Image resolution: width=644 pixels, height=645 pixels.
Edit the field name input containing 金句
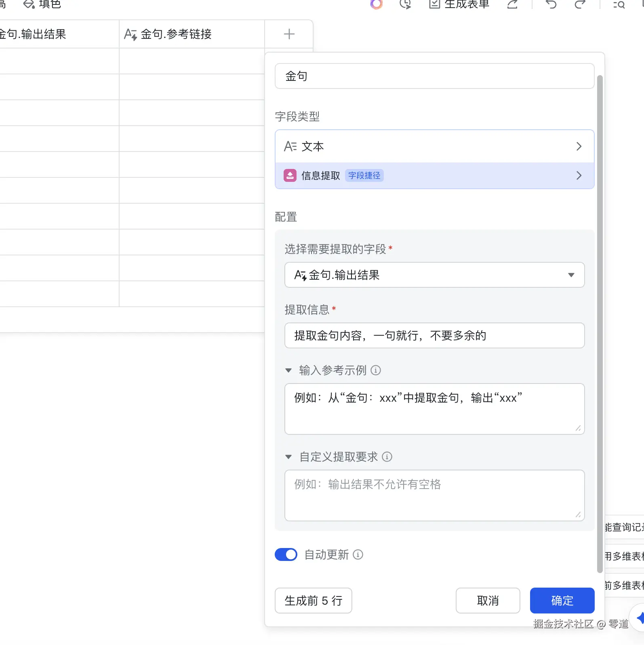[x=434, y=76]
